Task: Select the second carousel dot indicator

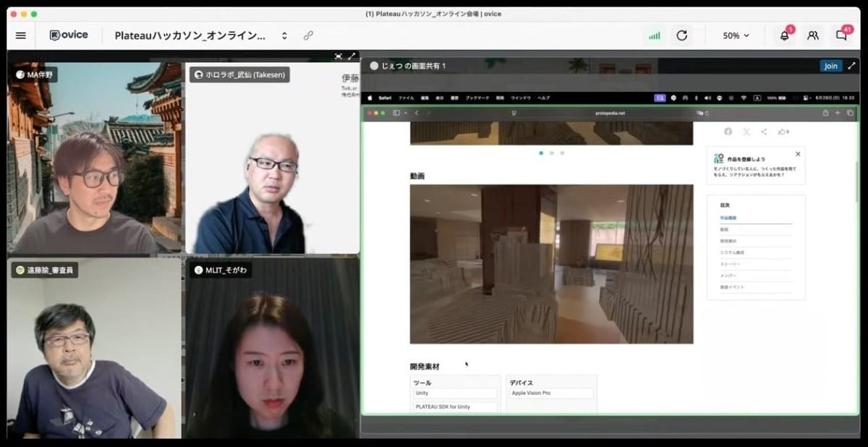Action: (x=551, y=153)
